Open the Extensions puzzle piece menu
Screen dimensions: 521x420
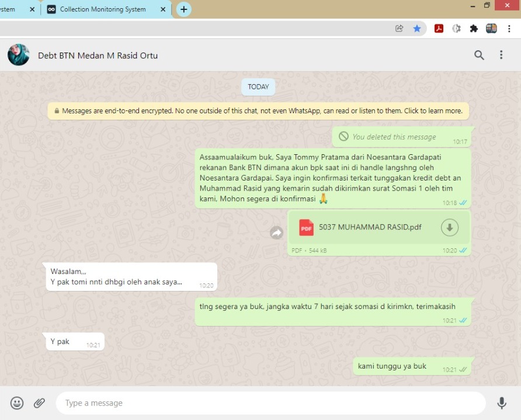point(474,28)
